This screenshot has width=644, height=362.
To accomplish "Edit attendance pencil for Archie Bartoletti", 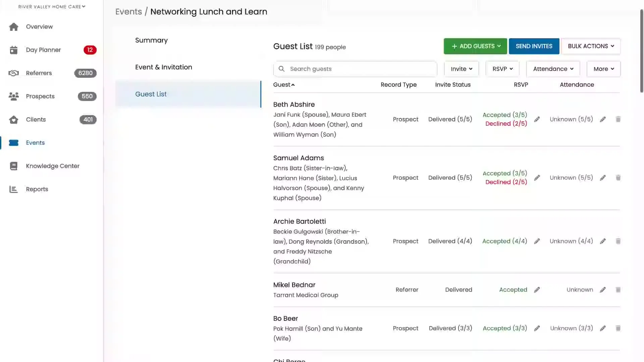I will click(603, 241).
